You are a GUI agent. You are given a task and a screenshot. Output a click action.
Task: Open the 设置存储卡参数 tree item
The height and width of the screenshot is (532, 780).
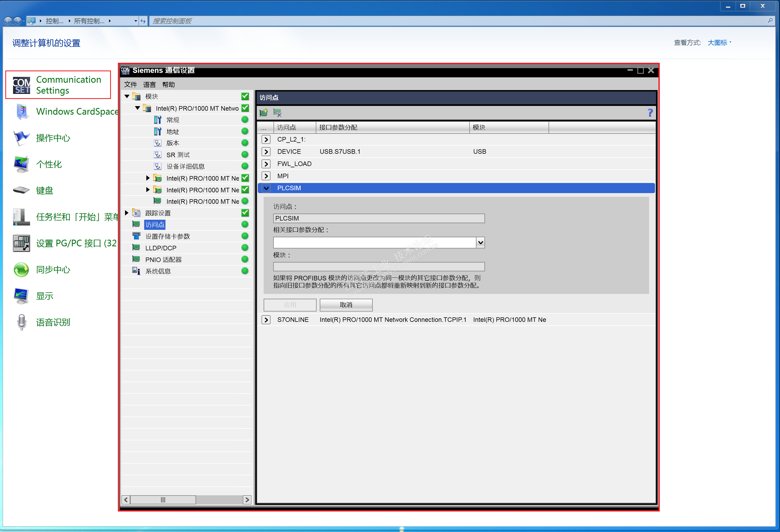[167, 236]
